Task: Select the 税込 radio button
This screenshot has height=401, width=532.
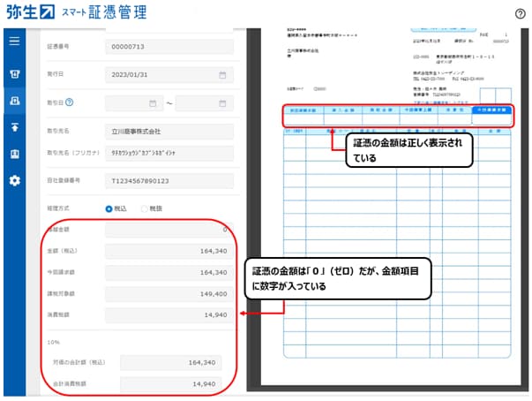Action: (x=109, y=209)
